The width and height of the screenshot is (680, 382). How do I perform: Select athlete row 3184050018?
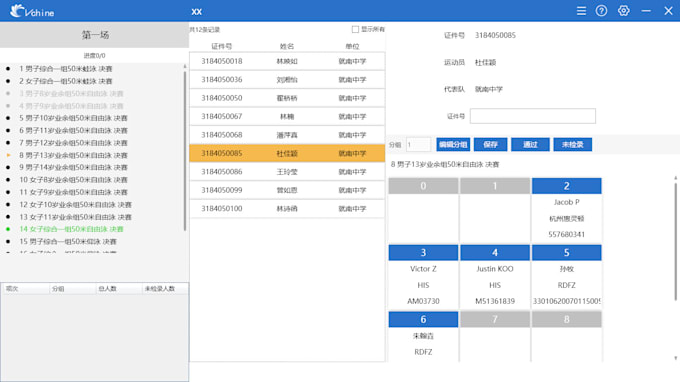(287, 61)
